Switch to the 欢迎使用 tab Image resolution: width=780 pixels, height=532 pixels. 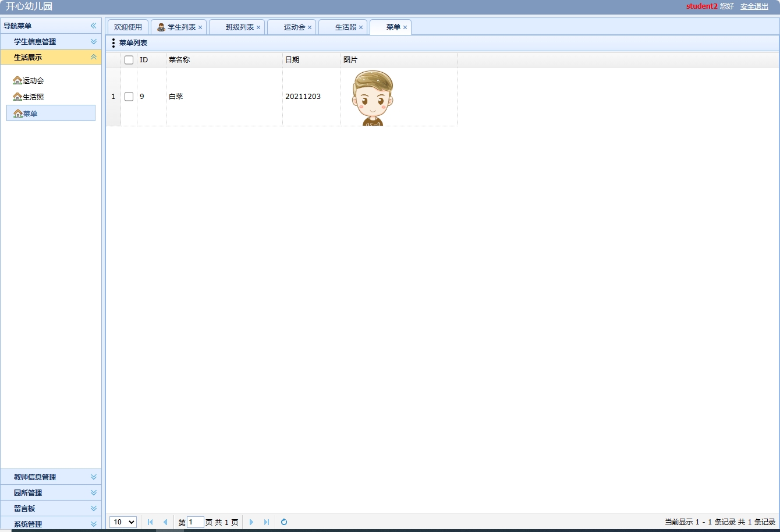click(128, 27)
